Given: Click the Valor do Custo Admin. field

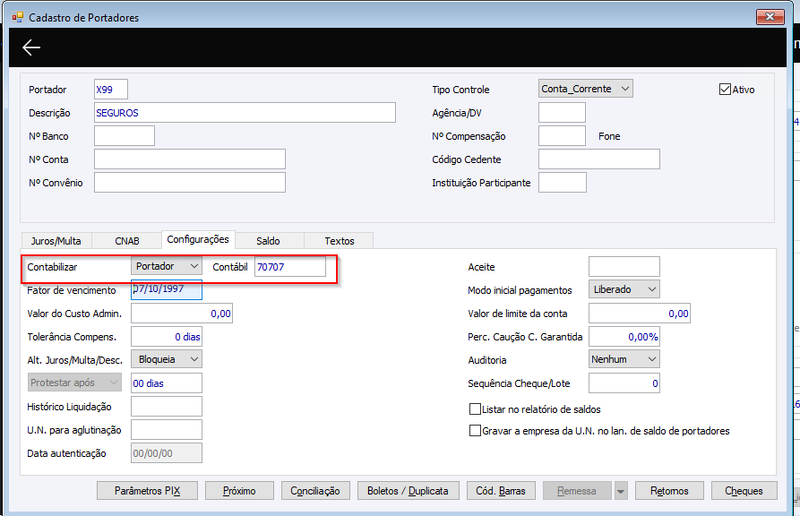Looking at the screenshot, I should click(182, 313).
